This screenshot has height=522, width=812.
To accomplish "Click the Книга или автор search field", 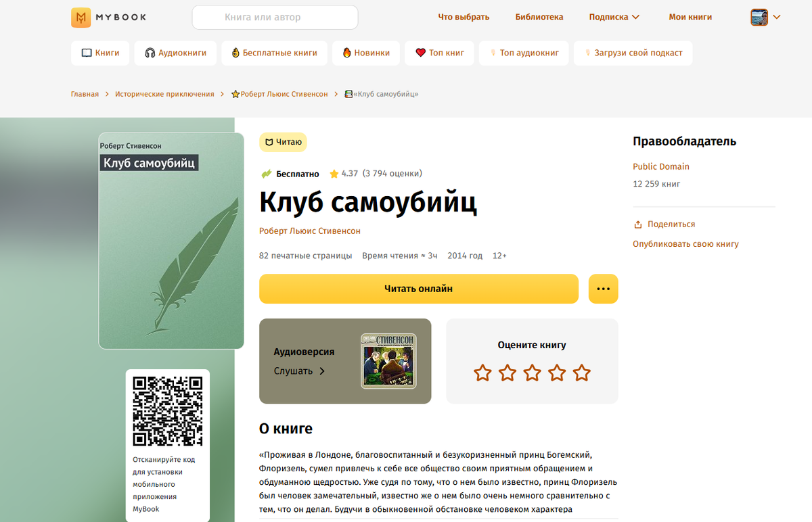I will coord(275,17).
